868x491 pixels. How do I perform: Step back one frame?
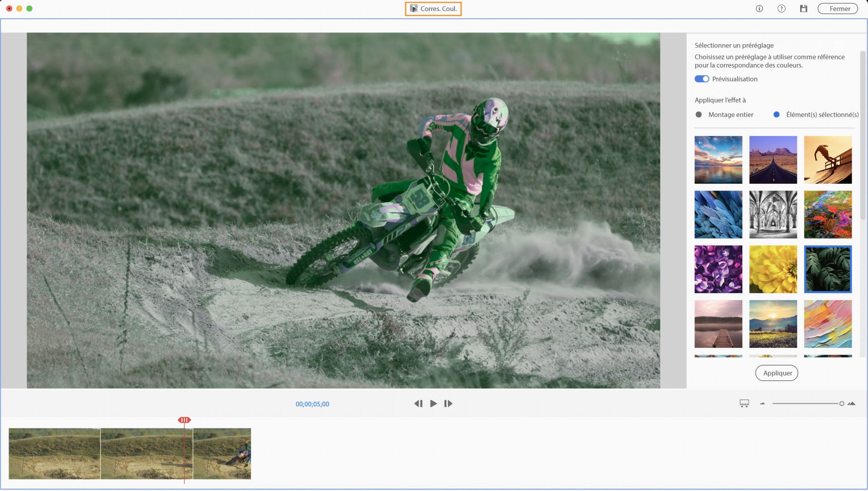coord(418,404)
